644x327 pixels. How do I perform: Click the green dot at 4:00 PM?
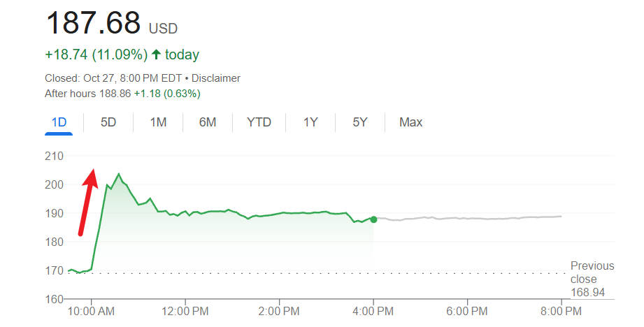point(374,219)
